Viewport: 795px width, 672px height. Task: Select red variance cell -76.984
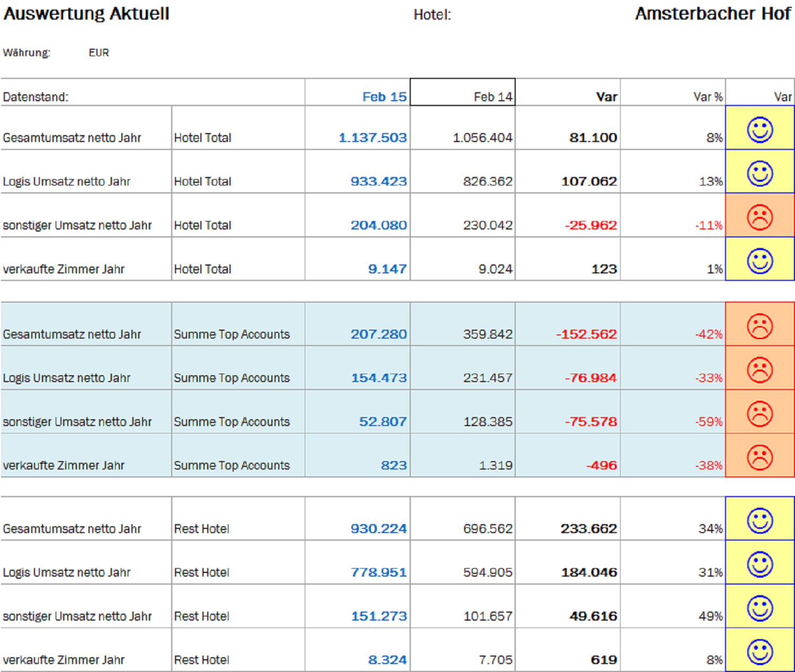tap(568, 368)
